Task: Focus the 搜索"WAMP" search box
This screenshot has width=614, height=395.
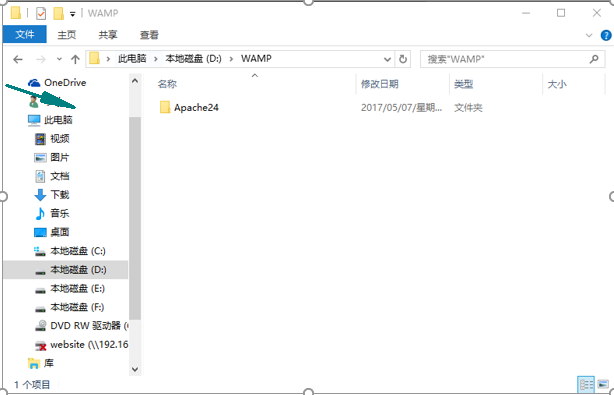Action: pos(505,59)
